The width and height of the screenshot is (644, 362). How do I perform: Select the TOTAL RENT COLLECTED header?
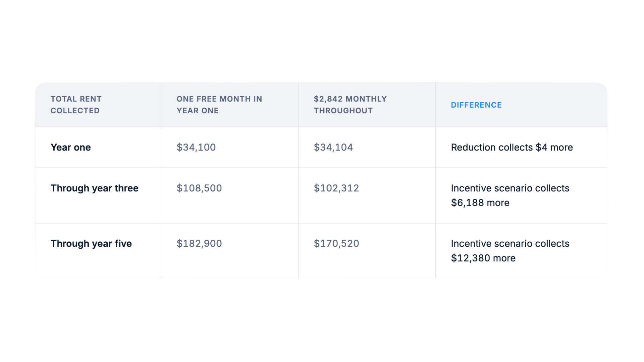pyautogui.click(x=76, y=105)
